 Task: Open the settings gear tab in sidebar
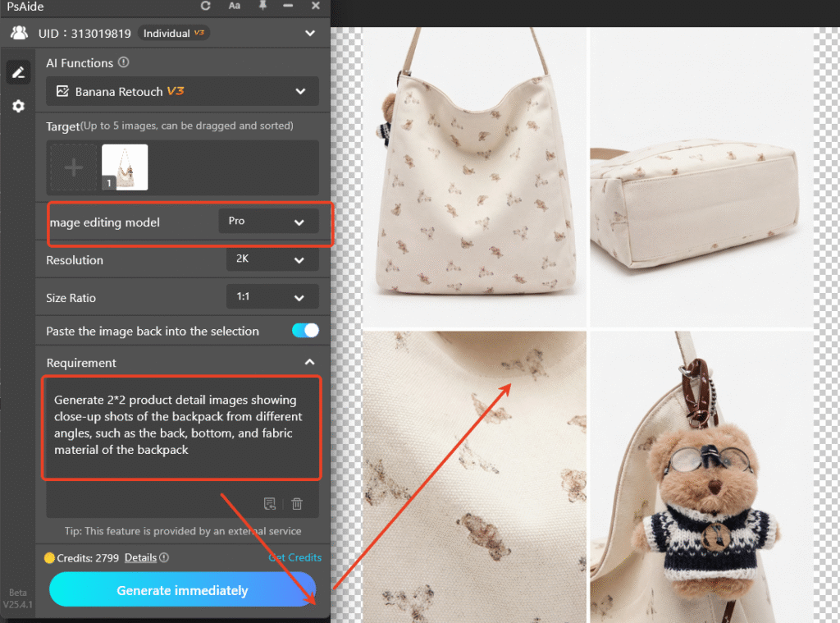18,106
